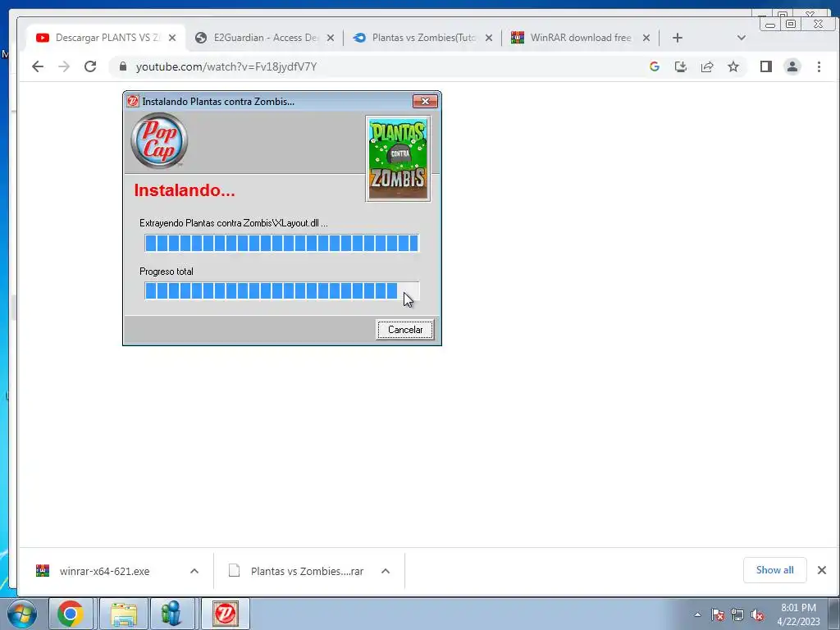
Task: Click the messenger people icon in taskbar
Action: pos(171,614)
